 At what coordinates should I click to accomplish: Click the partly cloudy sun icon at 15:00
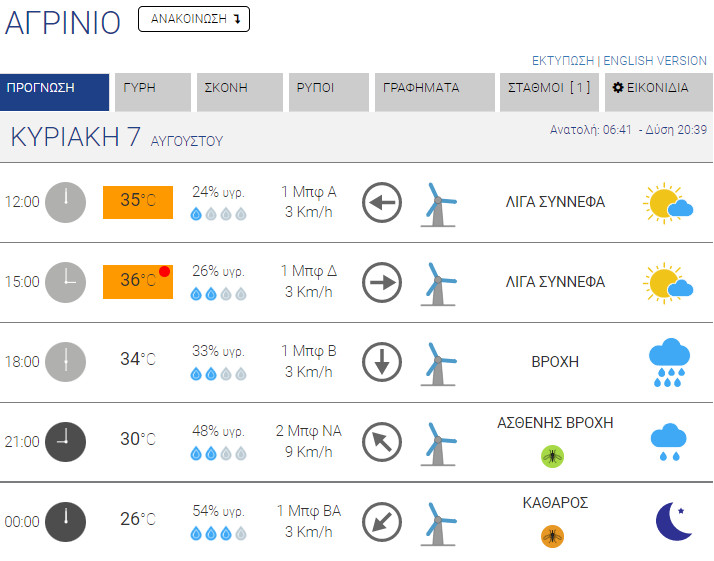[669, 283]
